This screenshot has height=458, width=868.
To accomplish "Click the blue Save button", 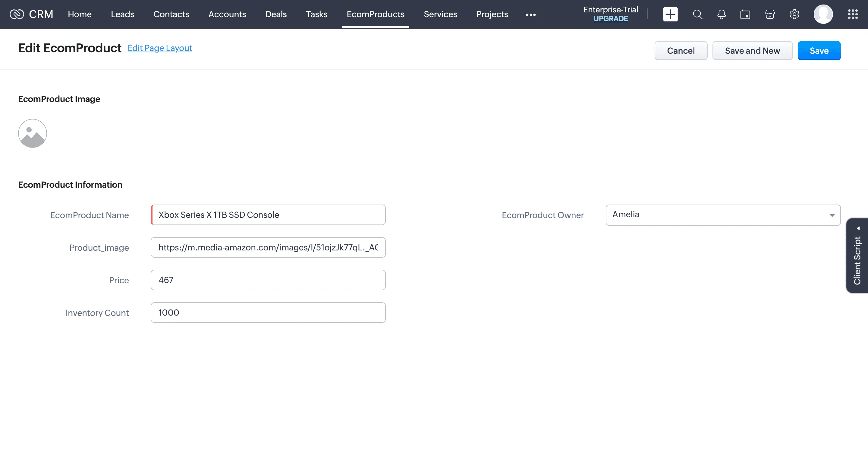I will (x=819, y=51).
